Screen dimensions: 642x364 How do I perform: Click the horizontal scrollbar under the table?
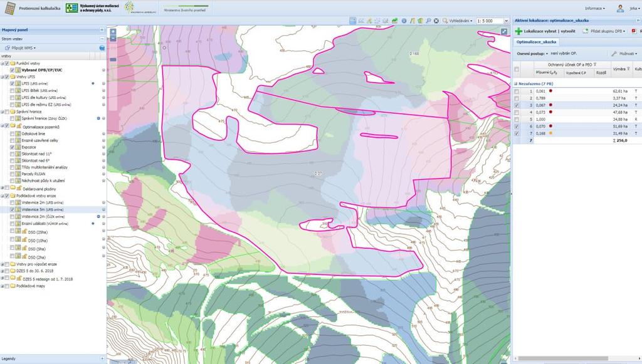click(x=562, y=359)
